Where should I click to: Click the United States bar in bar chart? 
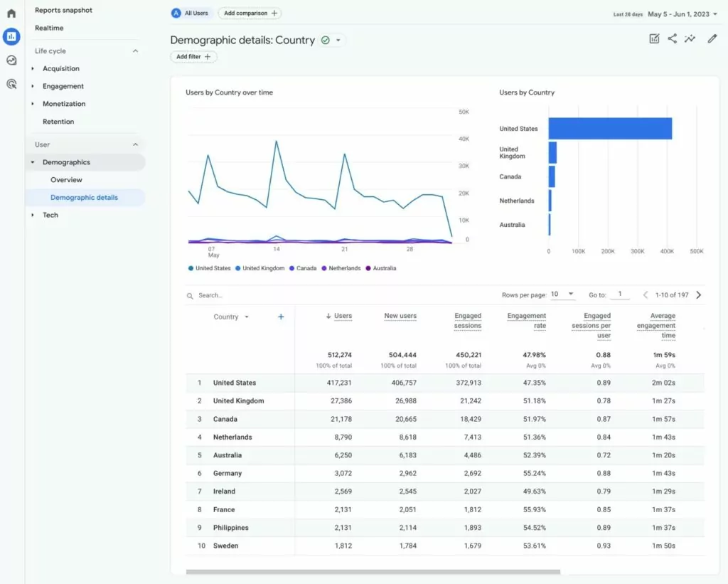pyautogui.click(x=610, y=129)
